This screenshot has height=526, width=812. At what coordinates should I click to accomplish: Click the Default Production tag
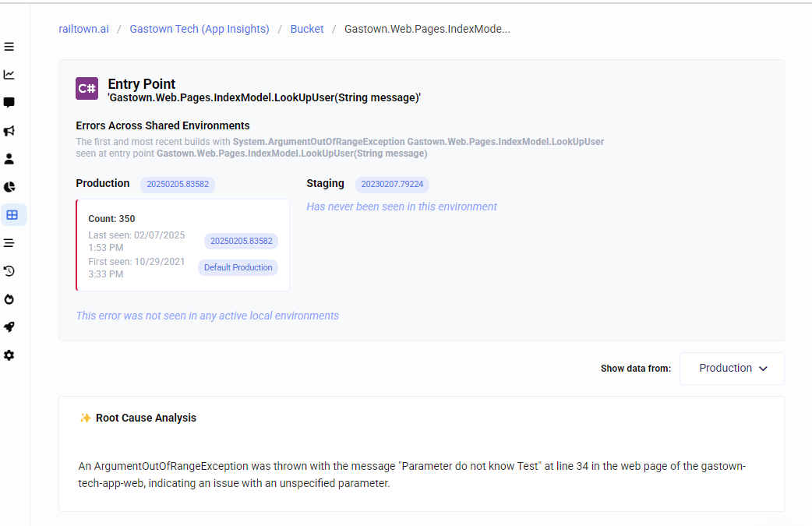[x=238, y=267]
